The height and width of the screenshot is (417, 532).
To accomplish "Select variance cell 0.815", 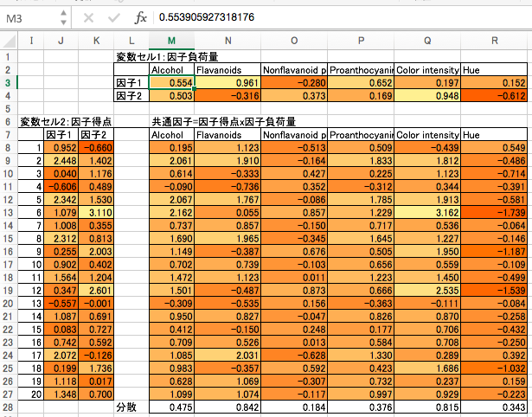I will (x=427, y=407).
